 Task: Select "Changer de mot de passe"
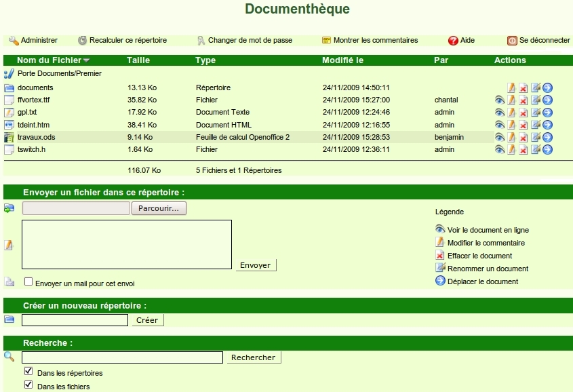point(250,41)
